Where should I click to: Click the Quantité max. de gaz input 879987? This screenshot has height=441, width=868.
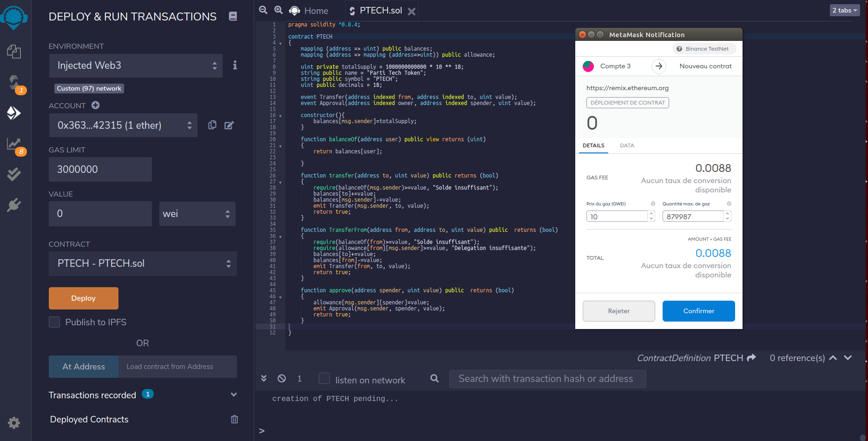693,216
